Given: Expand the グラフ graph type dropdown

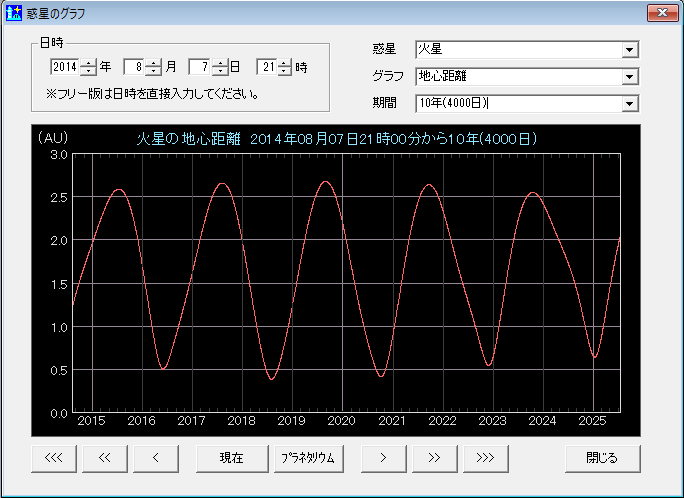Looking at the screenshot, I should [629, 77].
